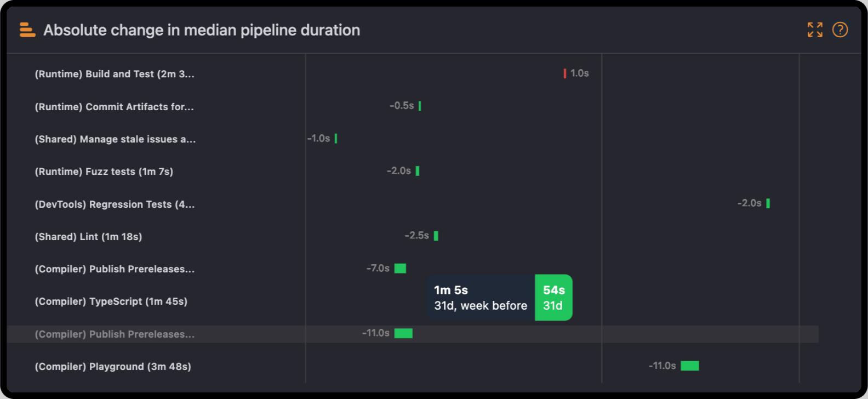The image size is (868, 399).
Task: Select the Compiler Playground -11.0s green bar
Action: pos(689,366)
